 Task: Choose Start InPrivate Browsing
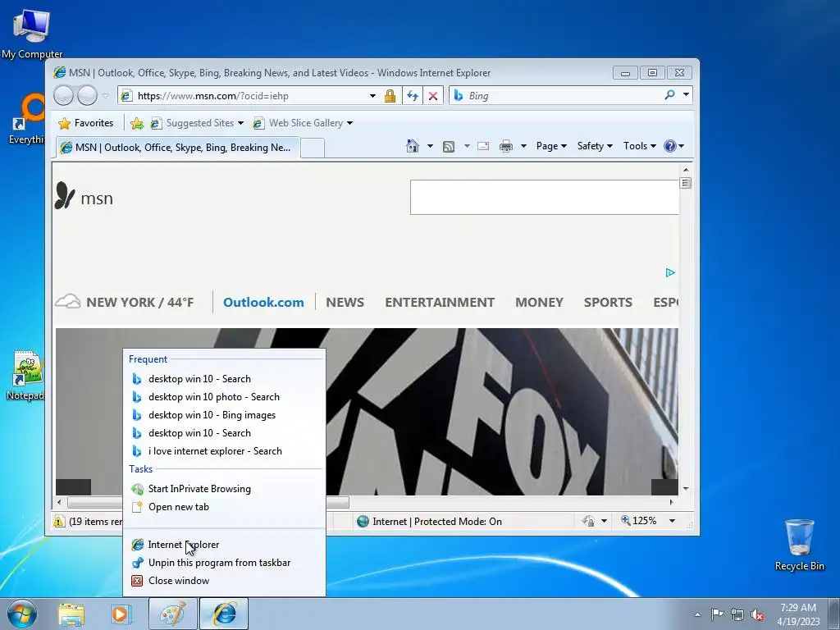coord(224,489)
